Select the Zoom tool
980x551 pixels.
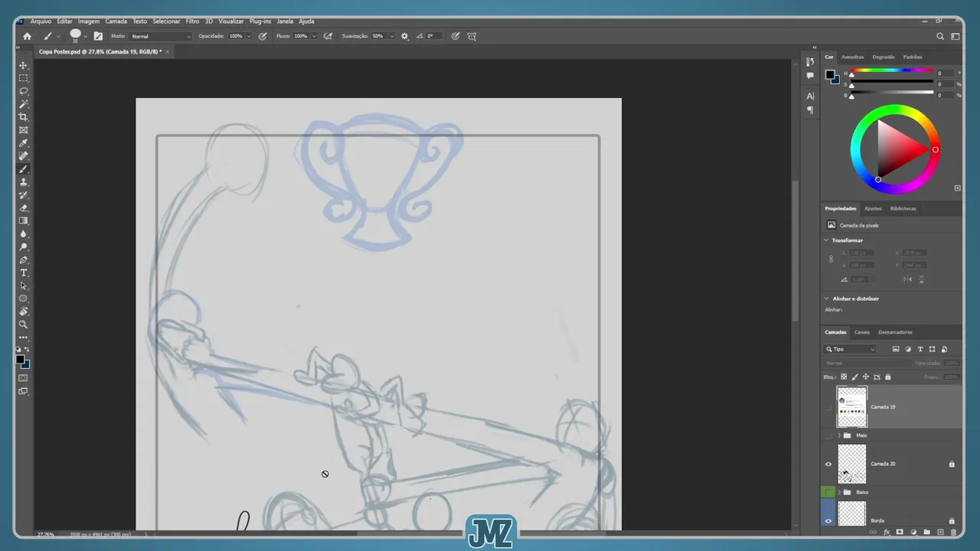[x=24, y=324]
